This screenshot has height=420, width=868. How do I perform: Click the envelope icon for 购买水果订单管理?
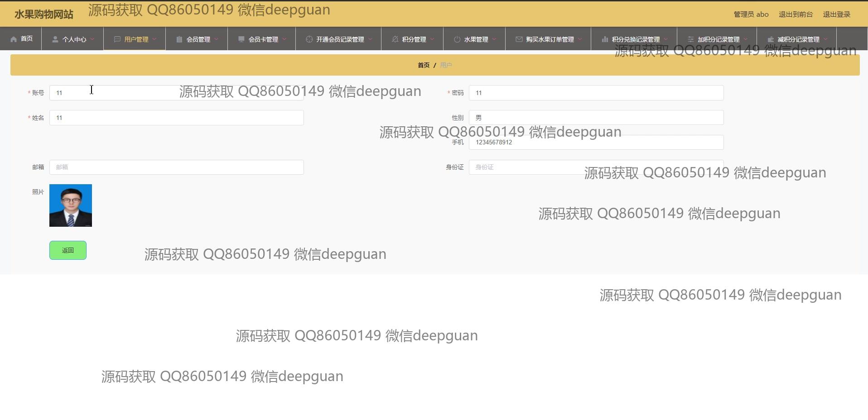tap(519, 39)
